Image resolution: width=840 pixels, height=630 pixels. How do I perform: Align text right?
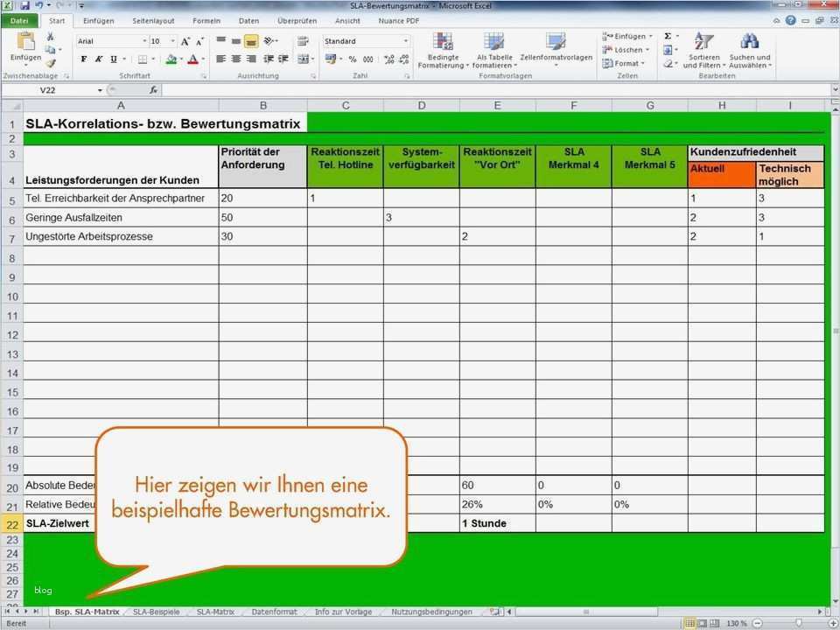[x=251, y=59]
